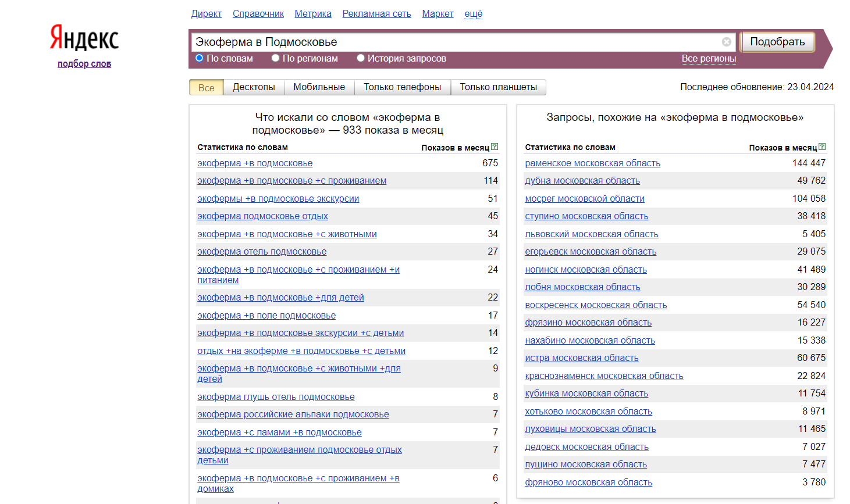Open similar query 'ступино московская область'

(586, 216)
